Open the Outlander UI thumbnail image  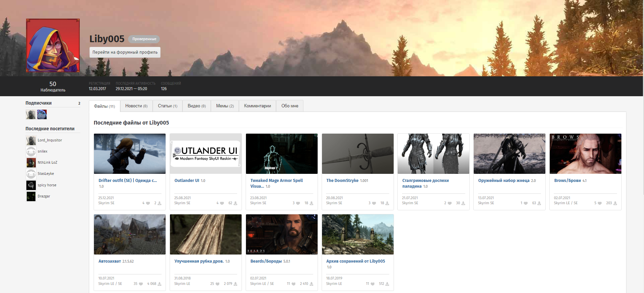(x=206, y=154)
